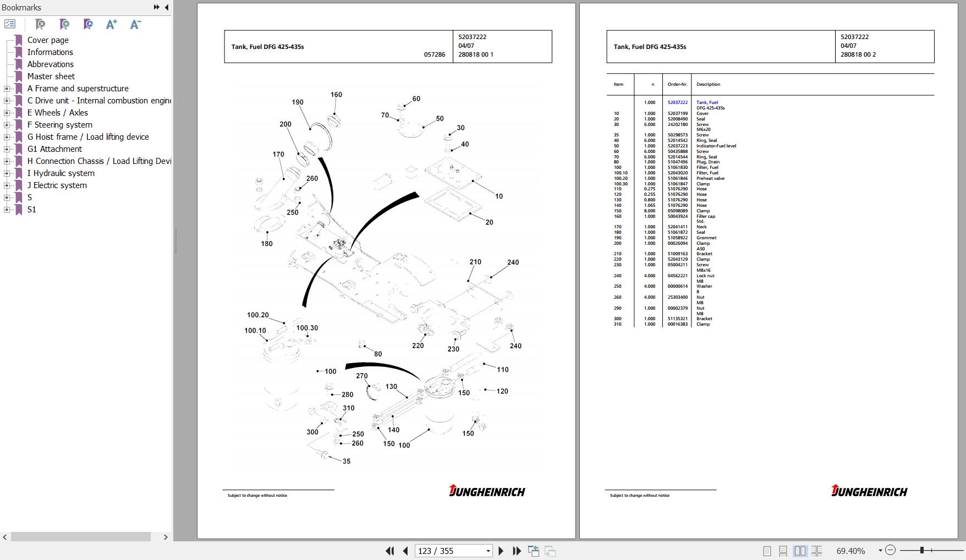Go to the previous page
The image size is (966, 560).
point(405,551)
